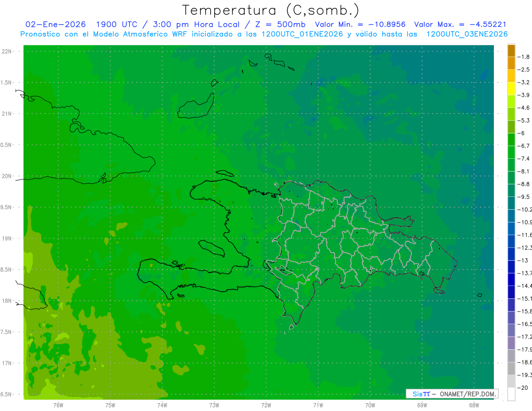This screenshot has height=411, width=532.
Task: Click the "72W" longitude label
Action: (266, 405)
